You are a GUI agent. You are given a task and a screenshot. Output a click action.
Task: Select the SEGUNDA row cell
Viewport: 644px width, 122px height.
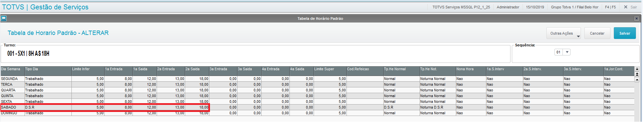(12, 79)
